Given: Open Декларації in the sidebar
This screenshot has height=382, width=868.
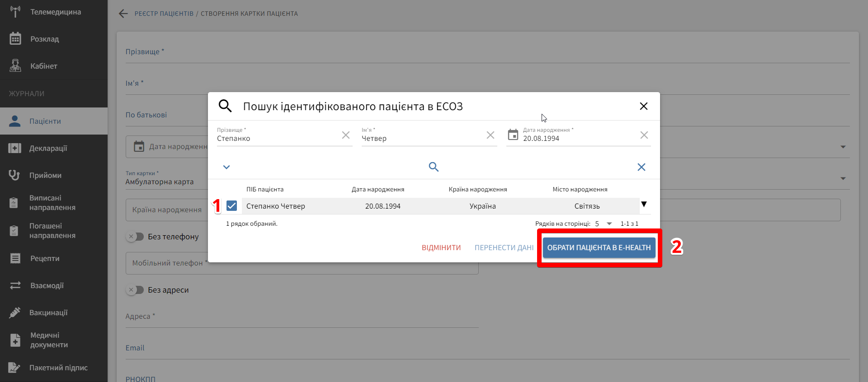Looking at the screenshot, I should tap(48, 148).
